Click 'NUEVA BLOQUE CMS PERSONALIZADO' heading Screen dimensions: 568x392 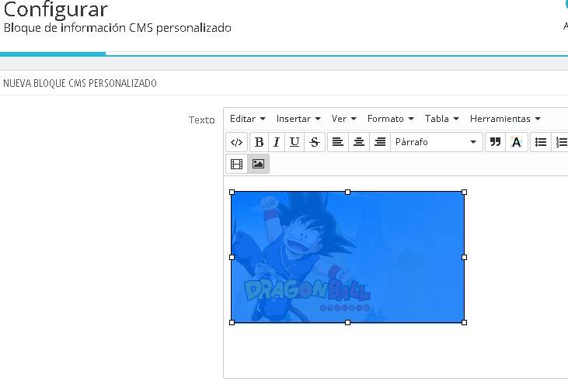coord(80,83)
